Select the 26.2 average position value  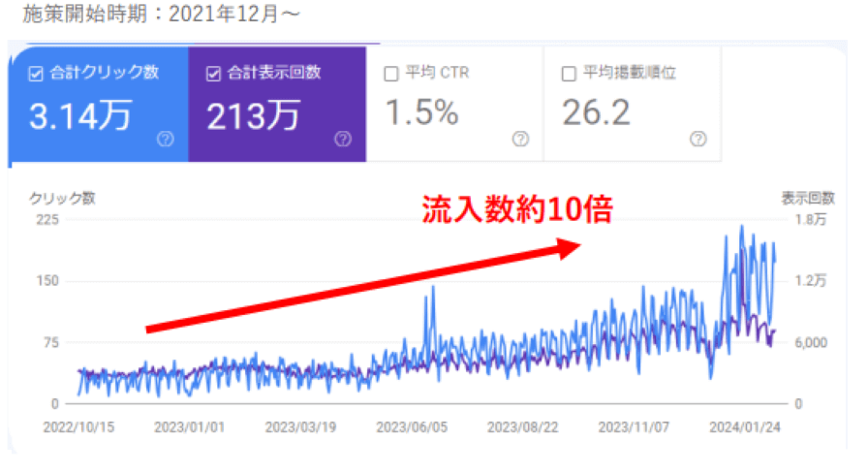click(x=596, y=112)
